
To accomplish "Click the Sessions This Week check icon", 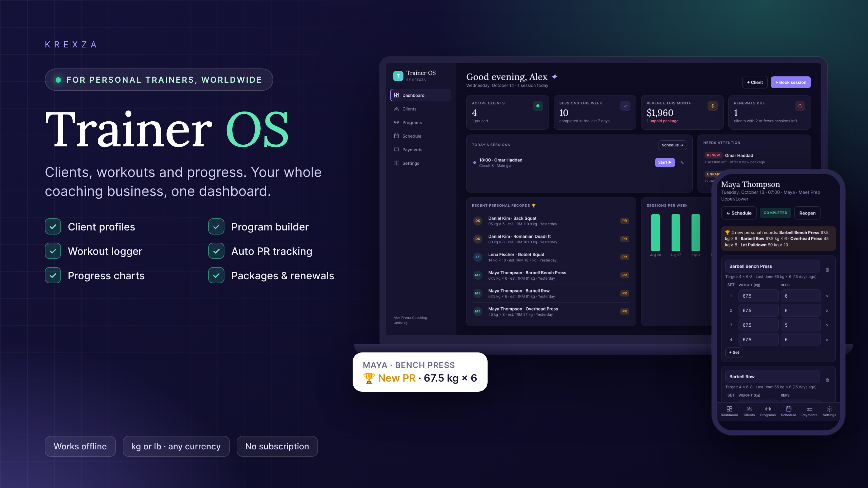I will click(x=625, y=106).
